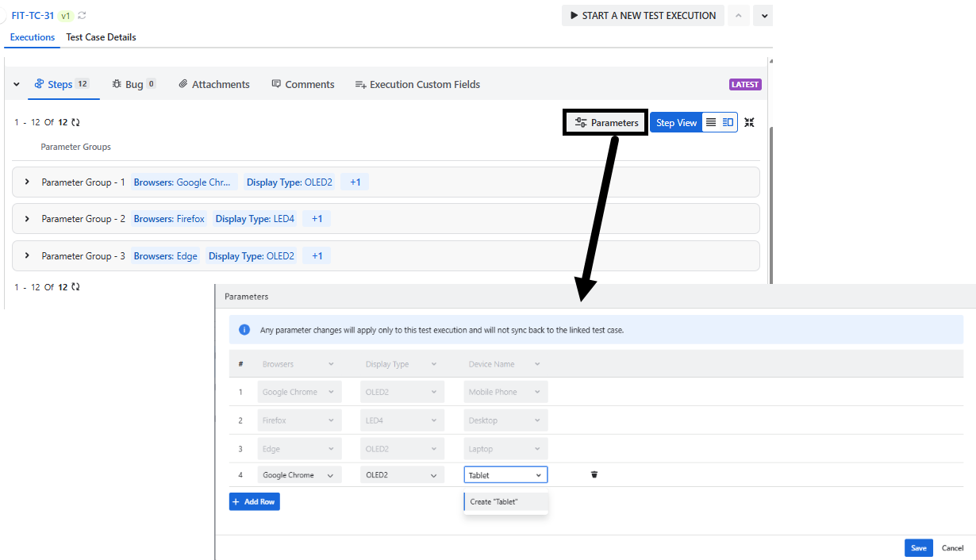Start a new test execution

[643, 15]
